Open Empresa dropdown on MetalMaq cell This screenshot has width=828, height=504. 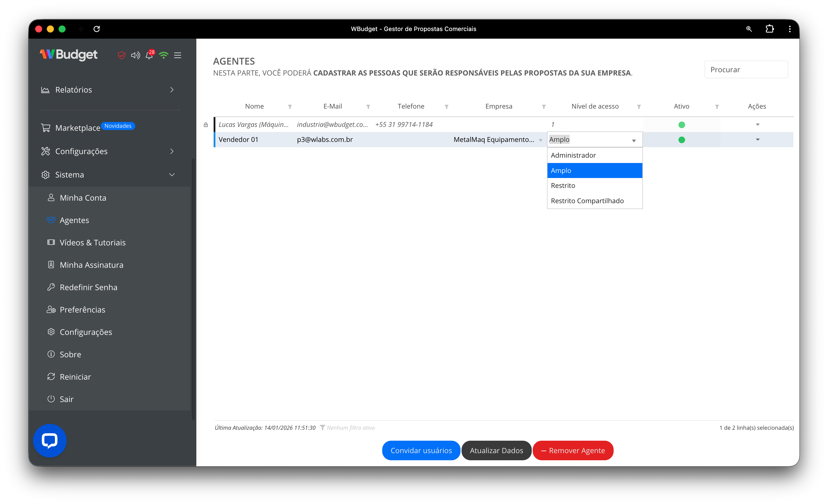(540, 140)
